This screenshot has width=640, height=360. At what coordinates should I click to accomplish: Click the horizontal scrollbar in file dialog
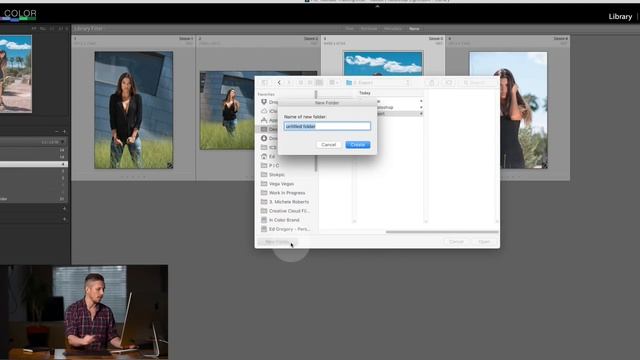[x=442, y=232]
